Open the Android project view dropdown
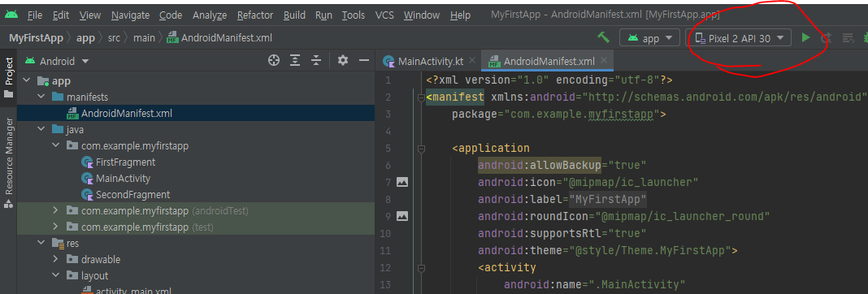 pos(57,61)
